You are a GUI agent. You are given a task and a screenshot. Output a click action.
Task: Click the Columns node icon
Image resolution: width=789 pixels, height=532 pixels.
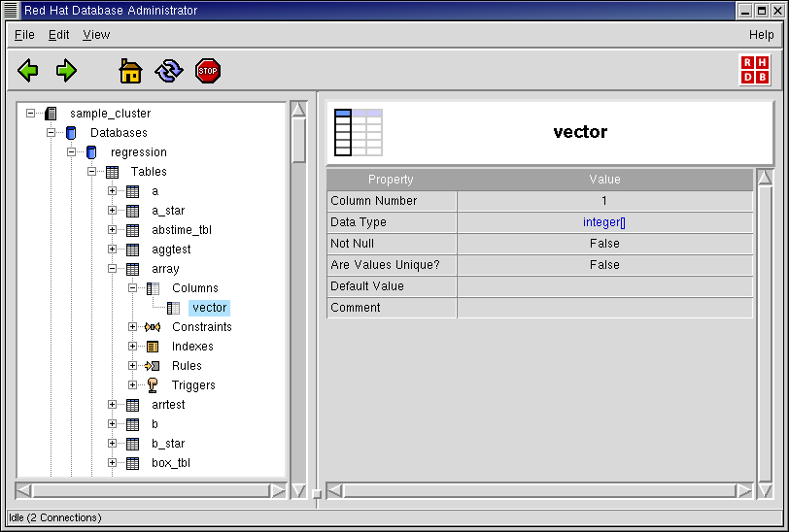pos(153,288)
